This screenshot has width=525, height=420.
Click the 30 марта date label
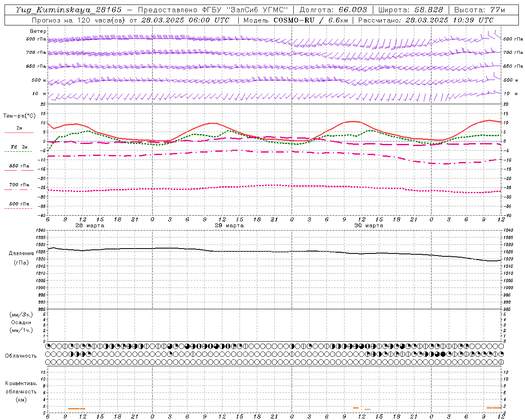point(369,226)
